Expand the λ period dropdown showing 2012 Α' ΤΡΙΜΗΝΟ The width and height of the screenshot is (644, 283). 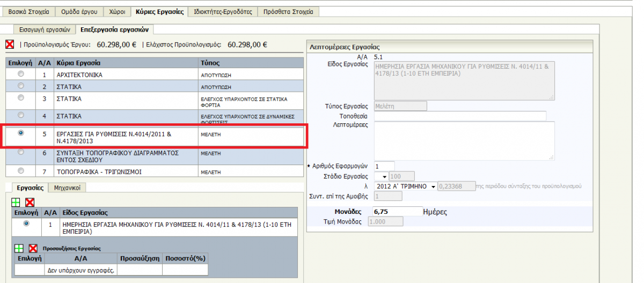pos(433,187)
